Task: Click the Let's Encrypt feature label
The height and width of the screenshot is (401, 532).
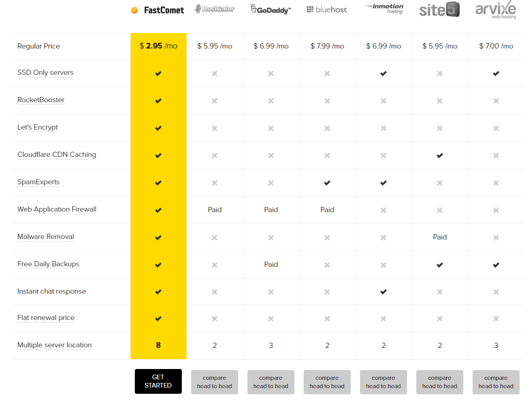Action: (38, 127)
